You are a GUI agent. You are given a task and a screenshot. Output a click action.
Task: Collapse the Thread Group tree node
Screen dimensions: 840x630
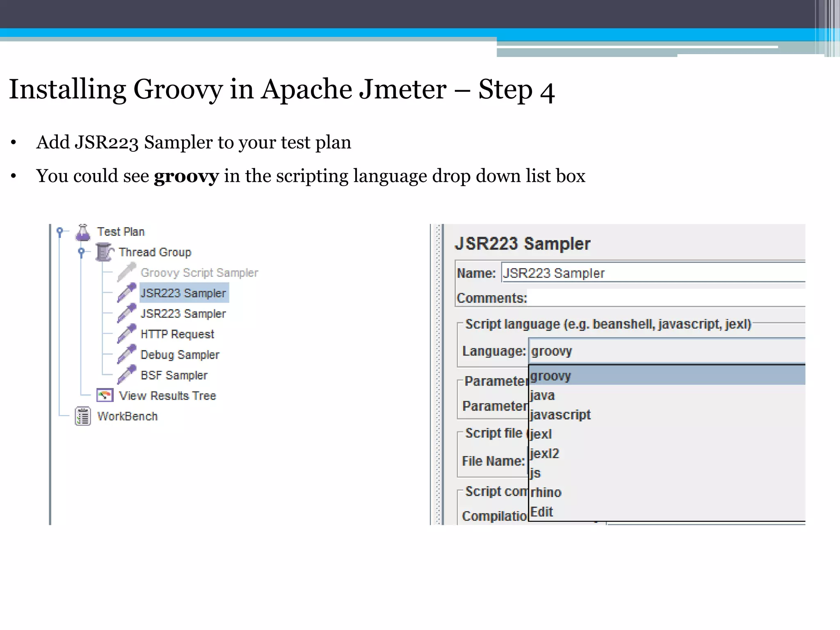click(x=82, y=252)
